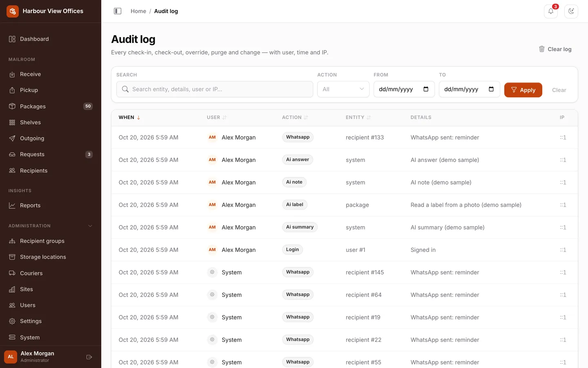Click the Storage locations archive icon
The image size is (588, 368).
point(12,257)
